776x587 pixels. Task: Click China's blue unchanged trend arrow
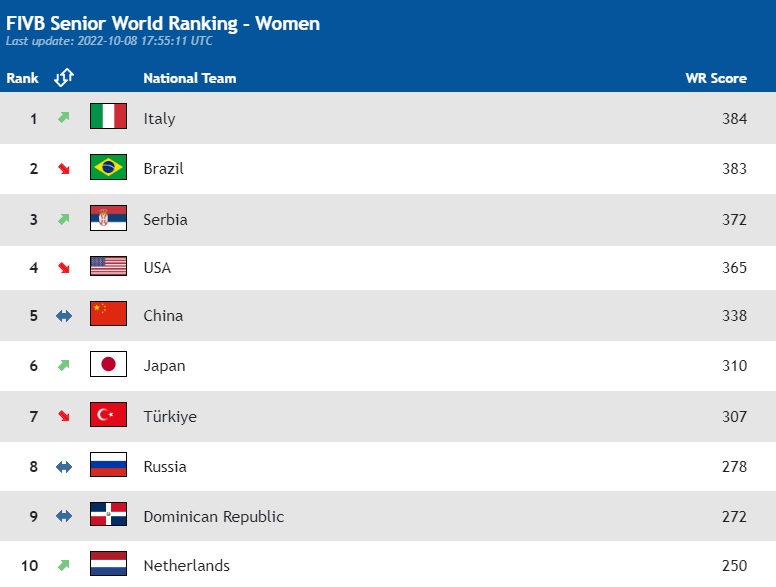tap(64, 316)
